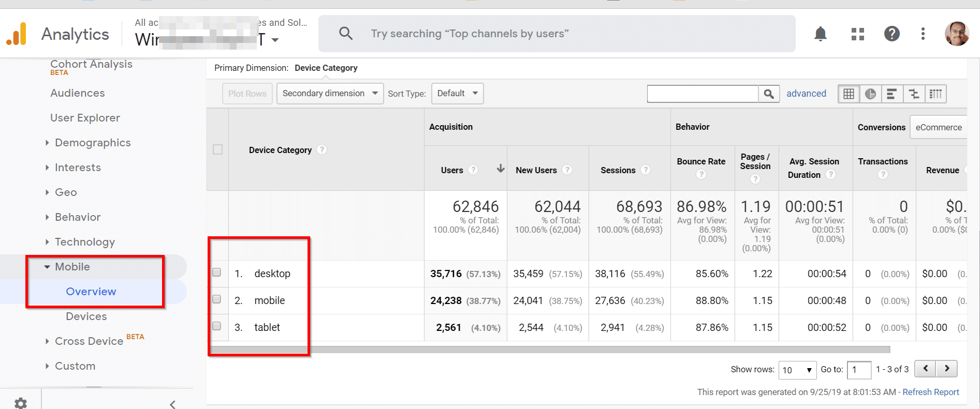Switch to Pivot table view
Screen dimensions: 980x409
tap(935, 94)
